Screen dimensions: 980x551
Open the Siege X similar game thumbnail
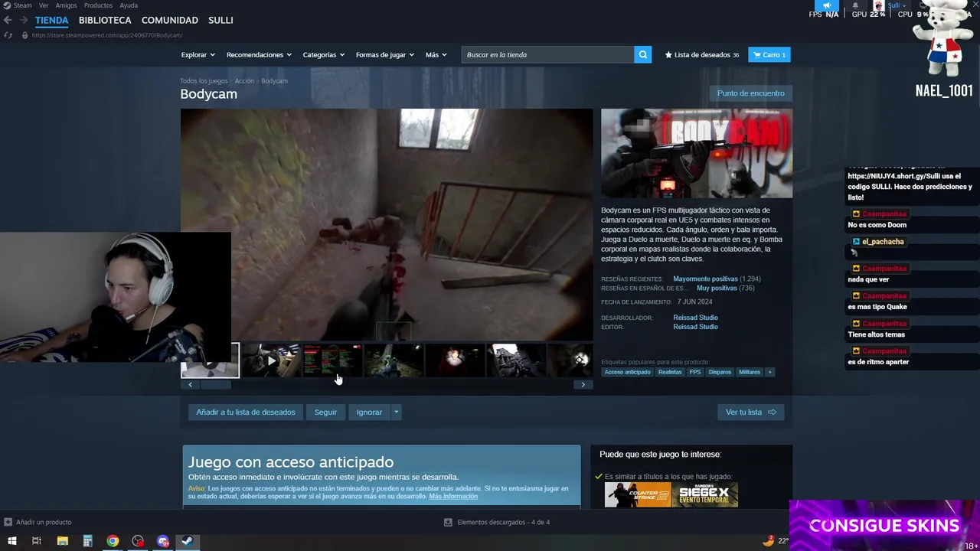point(705,494)
